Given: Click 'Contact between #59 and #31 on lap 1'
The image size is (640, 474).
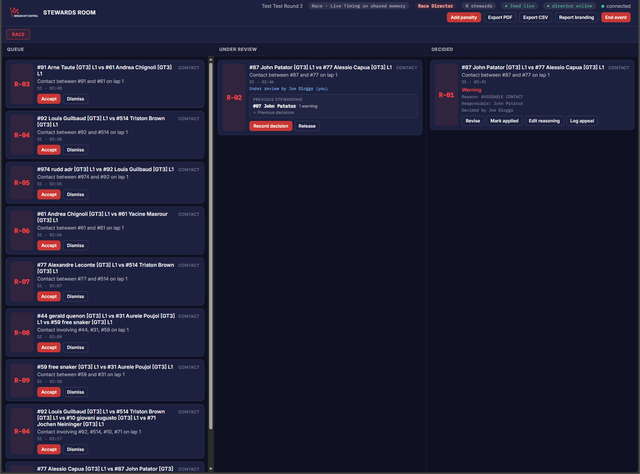Looking at the screenshot, I should [x=81, y=374].
